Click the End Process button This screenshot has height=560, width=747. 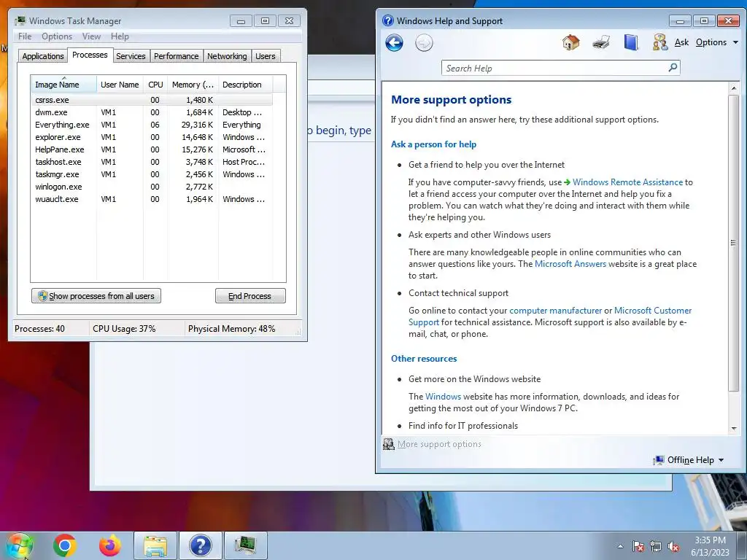click(x=250, y=296)
